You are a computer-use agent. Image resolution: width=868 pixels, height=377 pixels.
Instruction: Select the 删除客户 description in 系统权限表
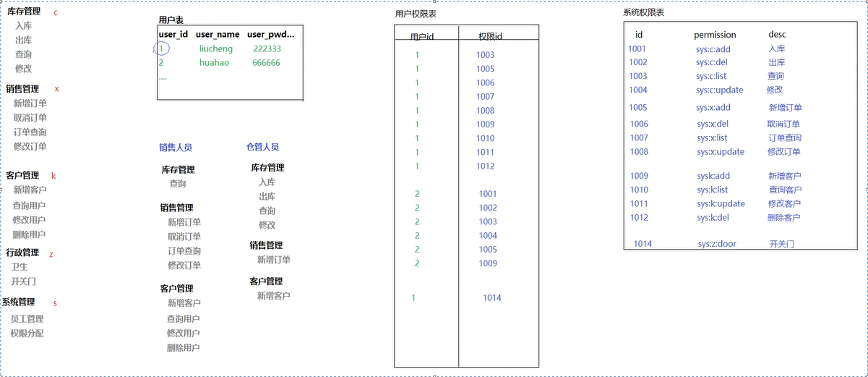784,218
